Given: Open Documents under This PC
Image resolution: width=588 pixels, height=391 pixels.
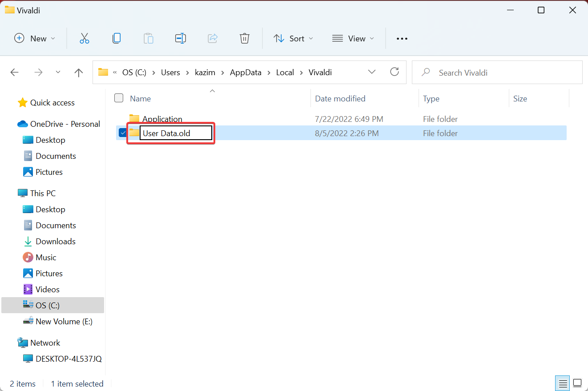Looking at the screenshot, I should point(56,226).
